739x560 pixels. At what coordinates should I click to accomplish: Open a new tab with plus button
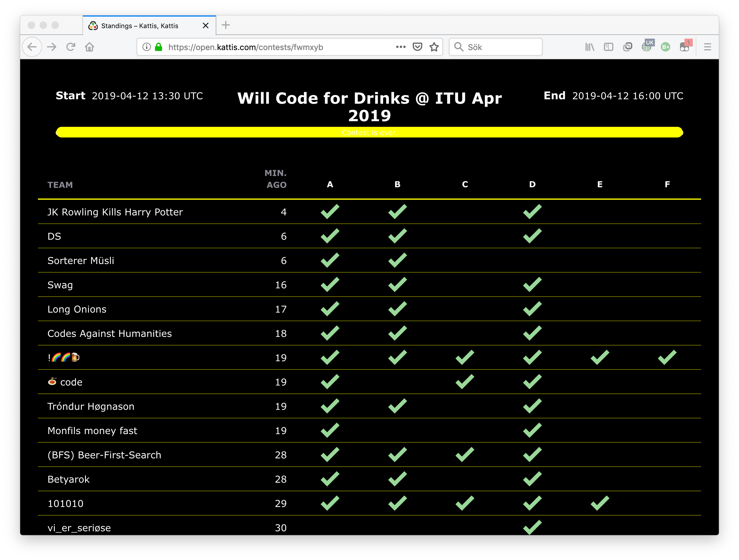click(x=226, y=25)
